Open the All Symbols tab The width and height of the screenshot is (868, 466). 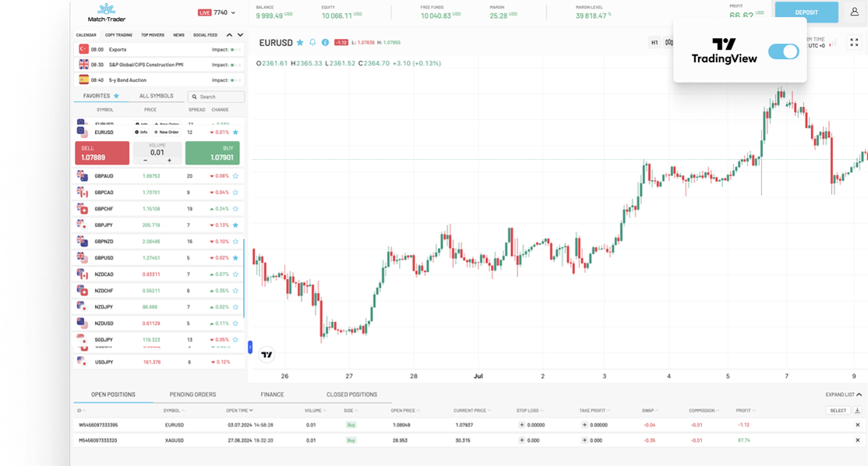pos(156,97)
